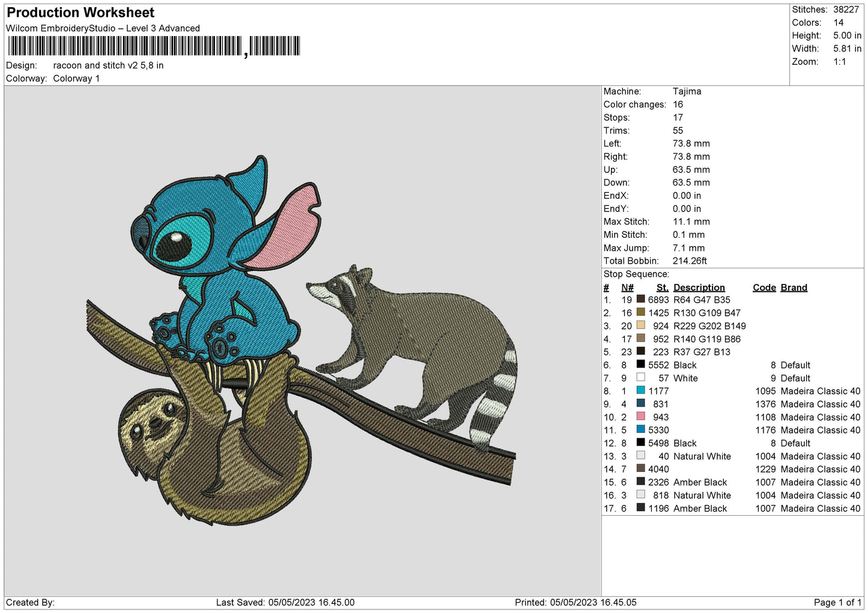Click the 'Code' column header
868x613 pixels.
coord(764,288)
